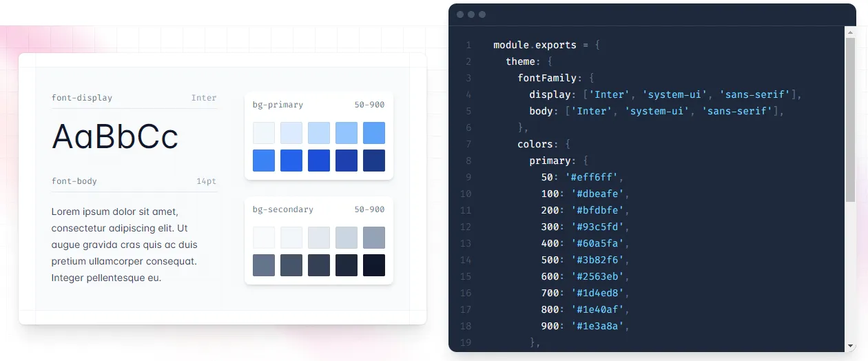Screen dimensions: 868x361
Task: Click the first window dot in code editor
Action: 460,14
